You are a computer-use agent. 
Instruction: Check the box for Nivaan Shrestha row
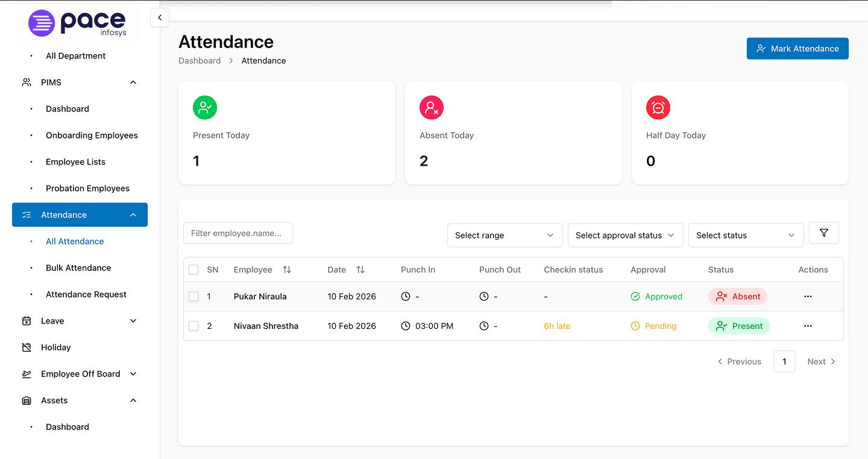[x=193, y=326]
